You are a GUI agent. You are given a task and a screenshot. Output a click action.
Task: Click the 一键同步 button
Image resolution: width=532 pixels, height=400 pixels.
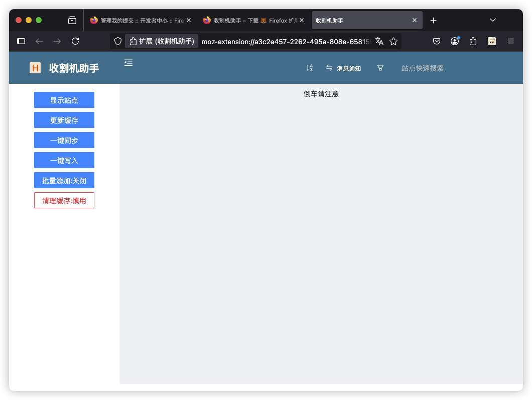(x=64, y=140)
